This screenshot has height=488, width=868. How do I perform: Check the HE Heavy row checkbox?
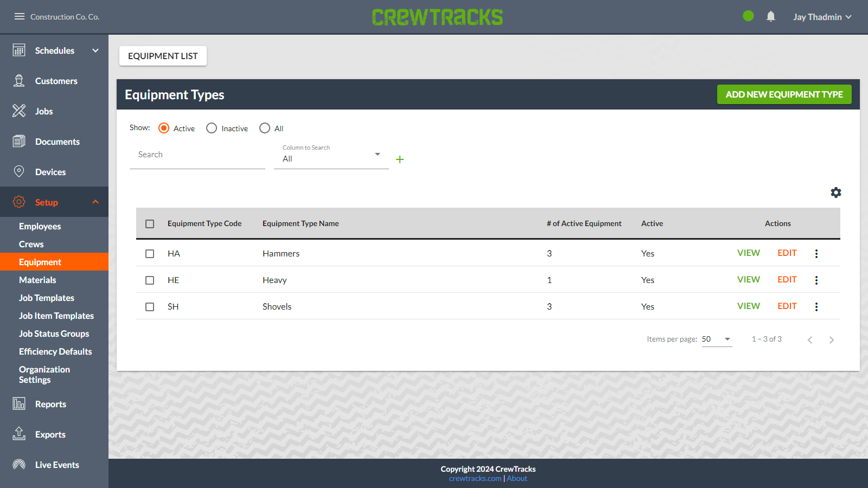150,280
